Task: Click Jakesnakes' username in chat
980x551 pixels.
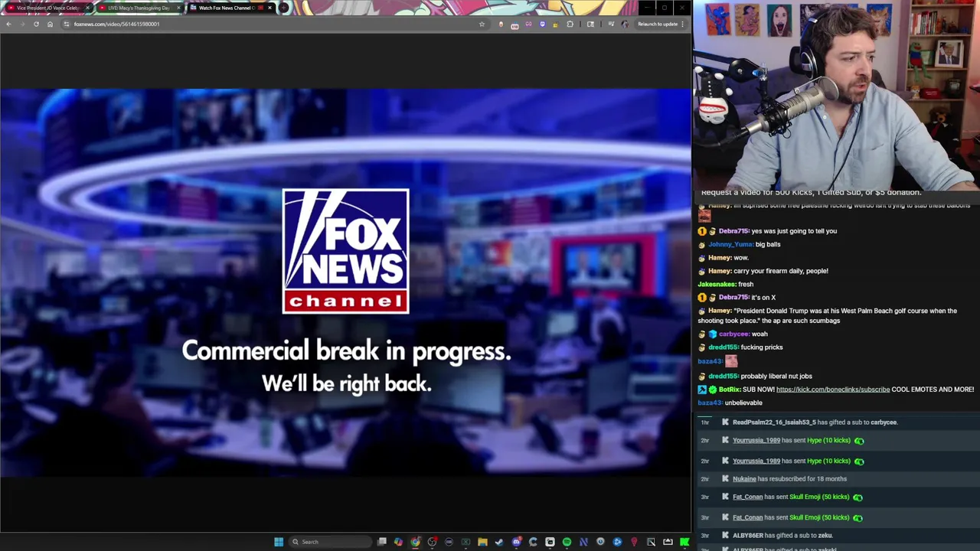Action: [716, 284]
